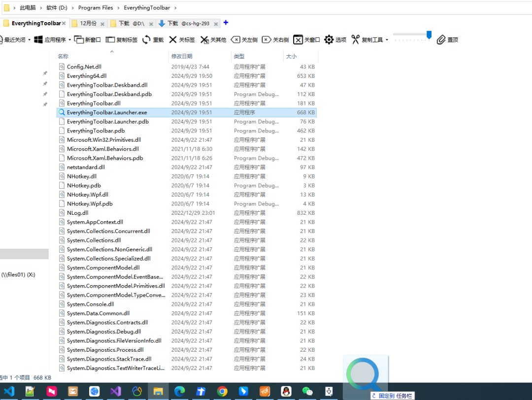This screenshot has height=400, width=532.
Task: Close the 下载 @cs-hg-293 tab
Action: pos(216,24)
